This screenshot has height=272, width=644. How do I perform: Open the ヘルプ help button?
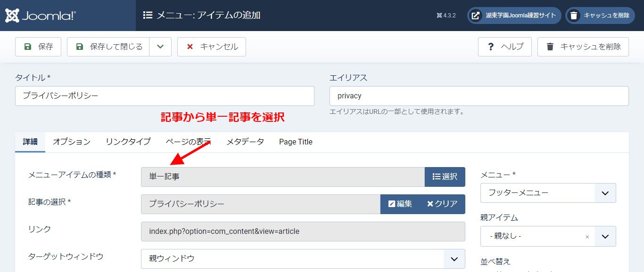(505, 47)
